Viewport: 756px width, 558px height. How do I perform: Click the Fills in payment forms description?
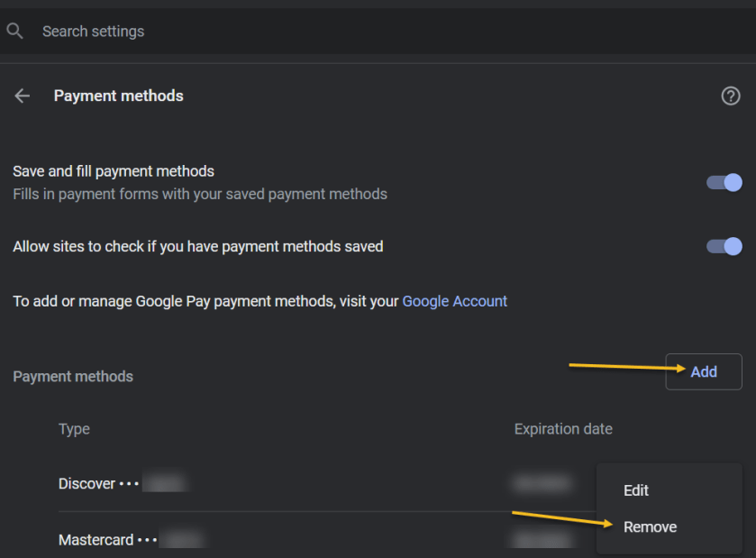[199, 194]
